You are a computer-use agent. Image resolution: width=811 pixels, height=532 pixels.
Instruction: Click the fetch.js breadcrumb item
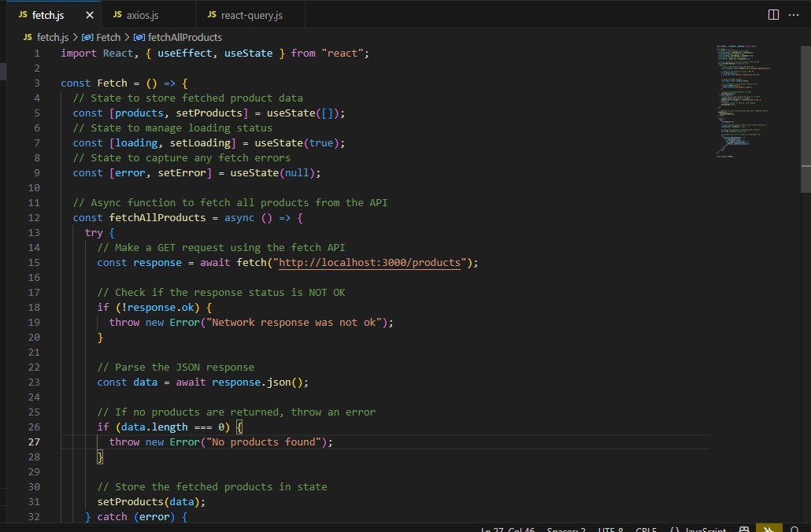pos(46,37)
